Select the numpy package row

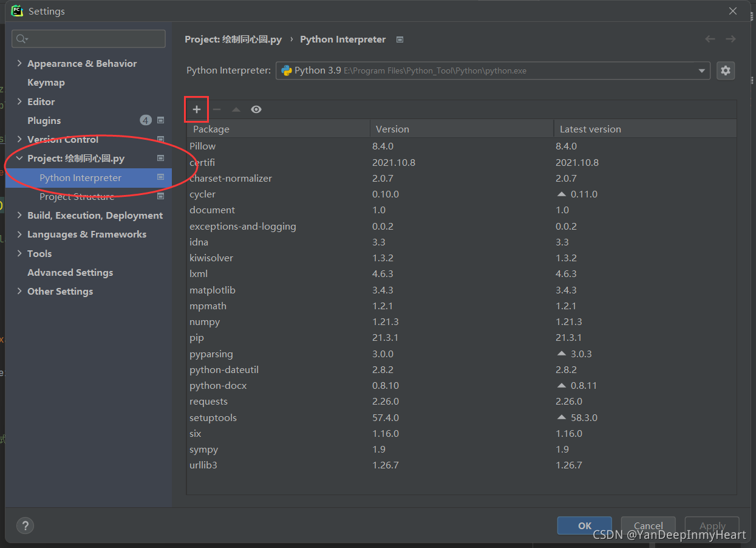point(461,322)
